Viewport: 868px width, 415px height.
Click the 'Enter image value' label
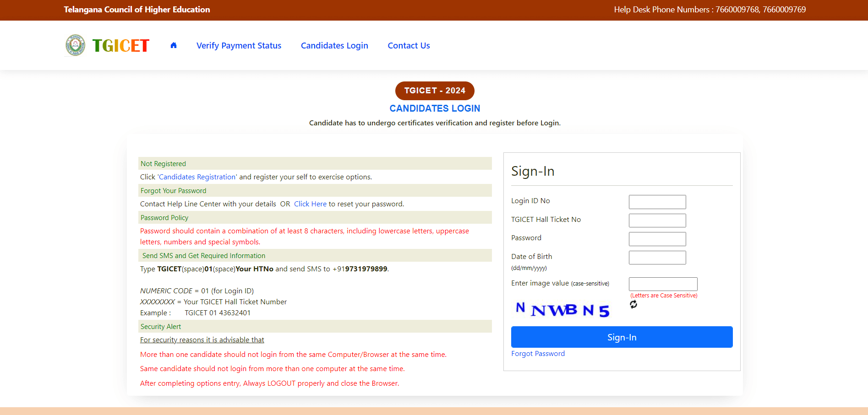point(560,283)
